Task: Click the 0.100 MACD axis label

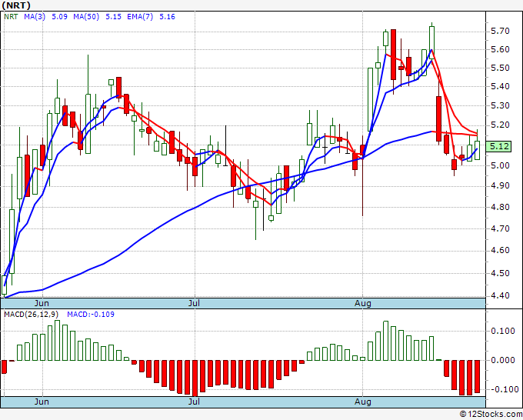Action: (x=503, y=331)
